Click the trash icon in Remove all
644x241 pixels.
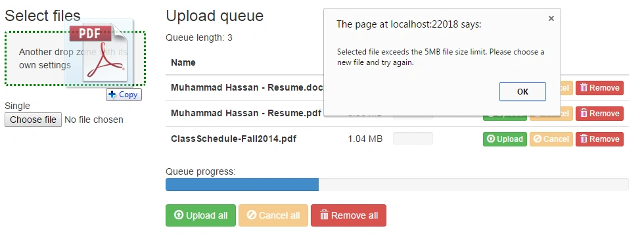tap(324, 215)
